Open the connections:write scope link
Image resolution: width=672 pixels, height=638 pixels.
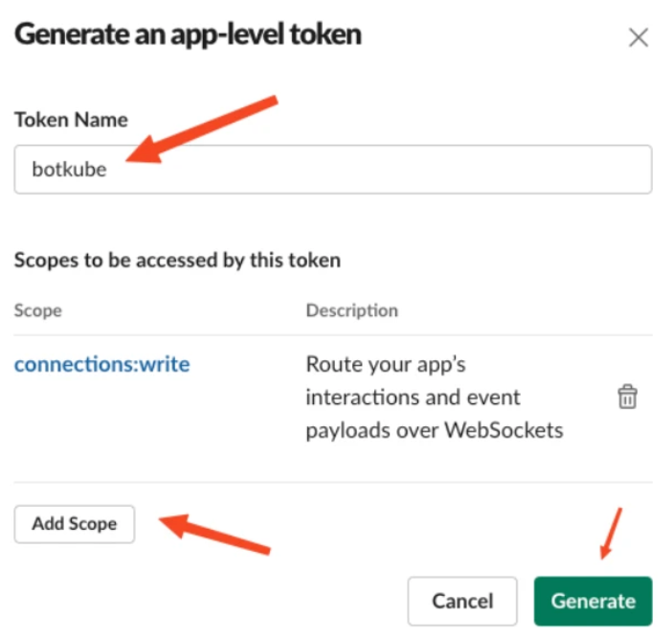tap(101, 364)
